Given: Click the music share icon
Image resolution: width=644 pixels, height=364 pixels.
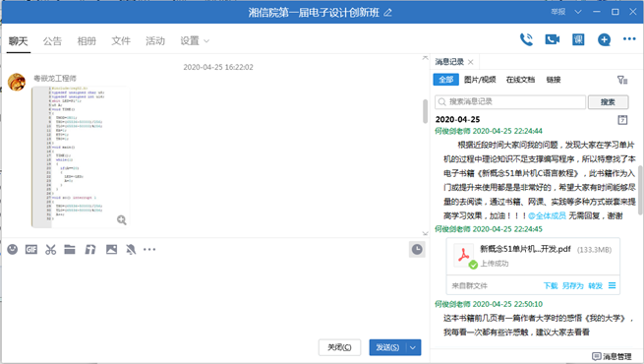Looking at the screenshot, I should click(90, 249).
